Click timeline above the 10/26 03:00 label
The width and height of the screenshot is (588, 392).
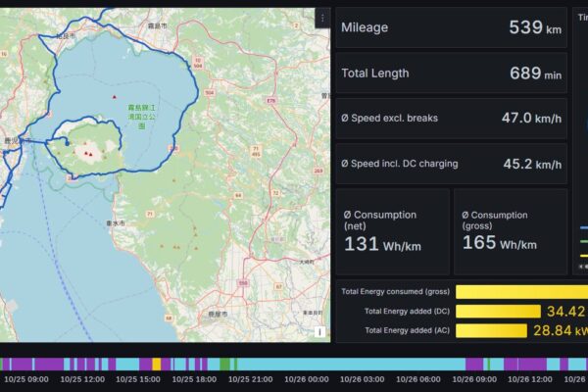[362, 364]
